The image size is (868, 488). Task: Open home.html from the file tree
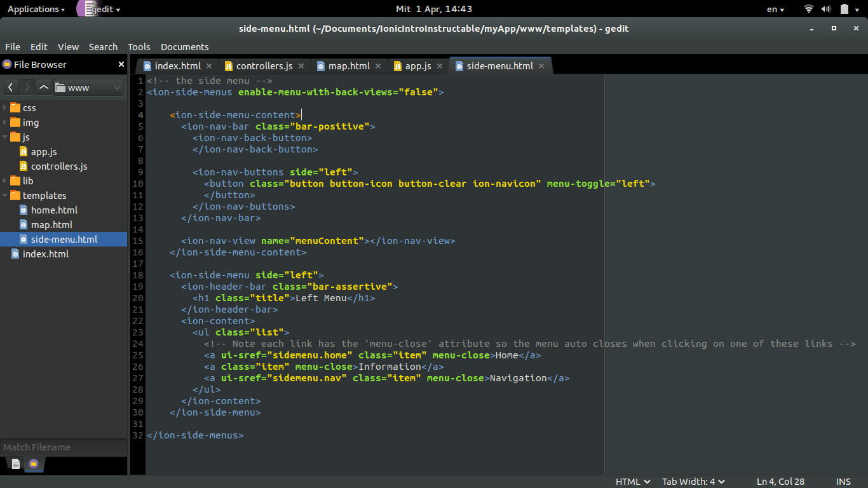(54, 210)
